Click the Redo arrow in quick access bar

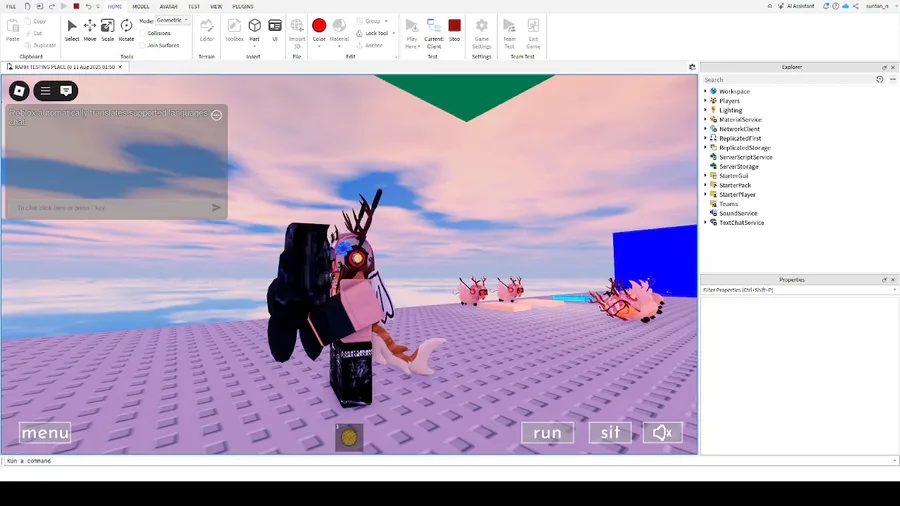point(52,6)
